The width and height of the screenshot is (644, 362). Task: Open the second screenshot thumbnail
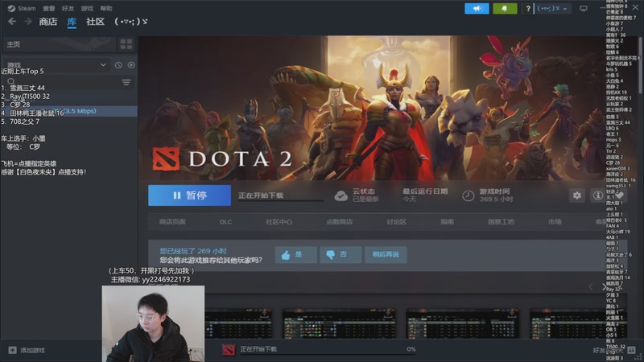(x=339, y=324)
